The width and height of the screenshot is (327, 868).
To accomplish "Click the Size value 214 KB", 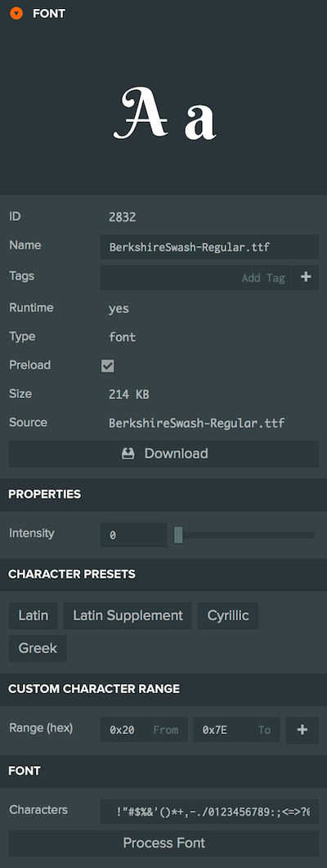I will tap(129, 395).
